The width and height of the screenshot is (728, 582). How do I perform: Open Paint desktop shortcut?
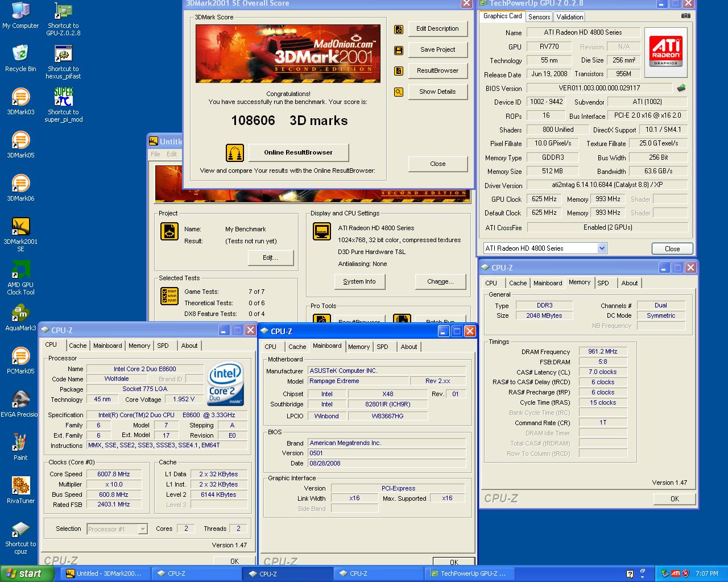pyautogui.click(x=20, y=447)
